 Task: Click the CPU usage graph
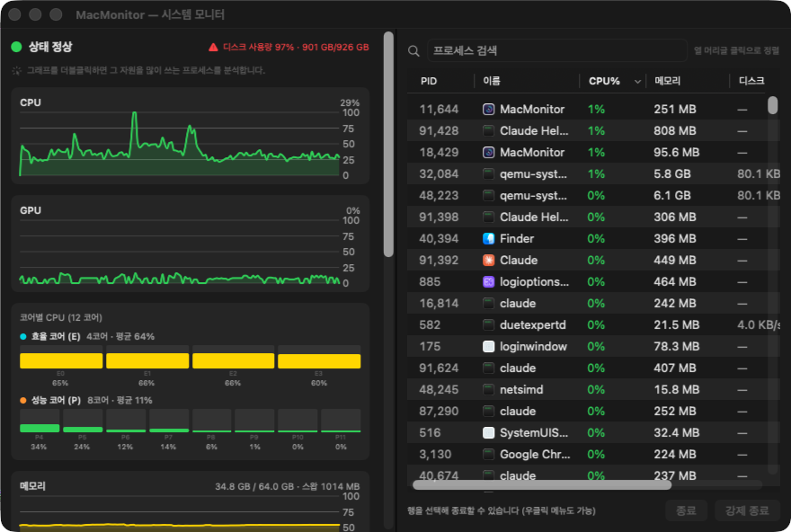[179, 144]
